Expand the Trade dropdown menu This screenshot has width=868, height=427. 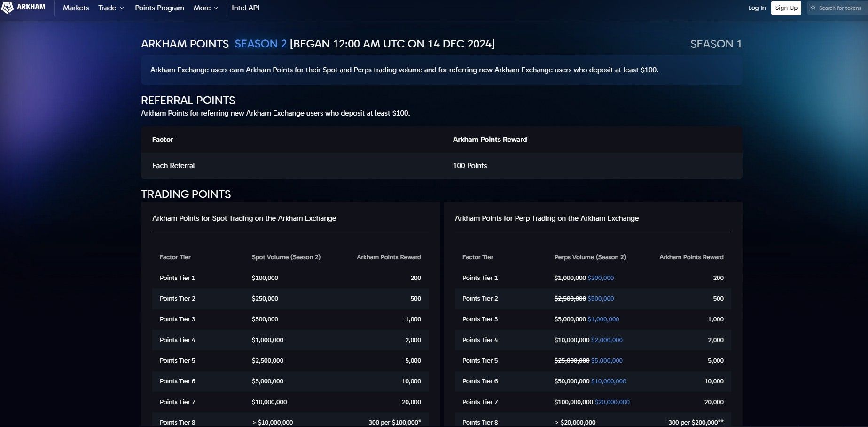tap(111, 8)
